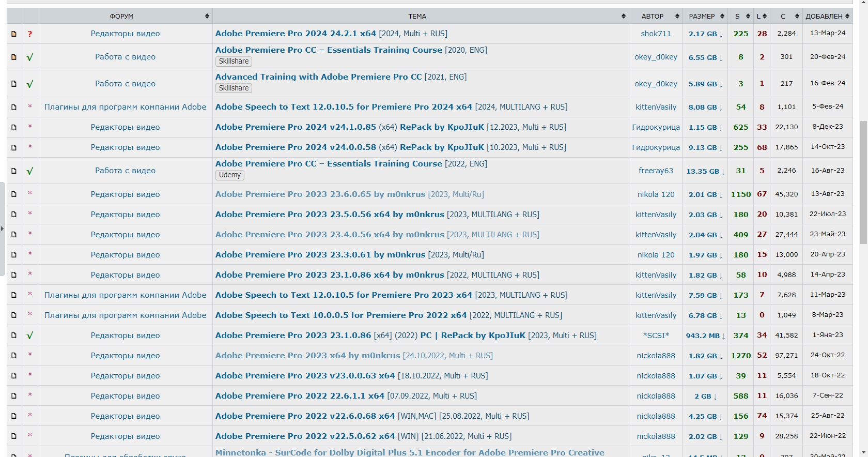Open the Adobe Premiere Pro 2024 24.2.1 x64 topic
This screenshot has width=868, height=457.
296,34
